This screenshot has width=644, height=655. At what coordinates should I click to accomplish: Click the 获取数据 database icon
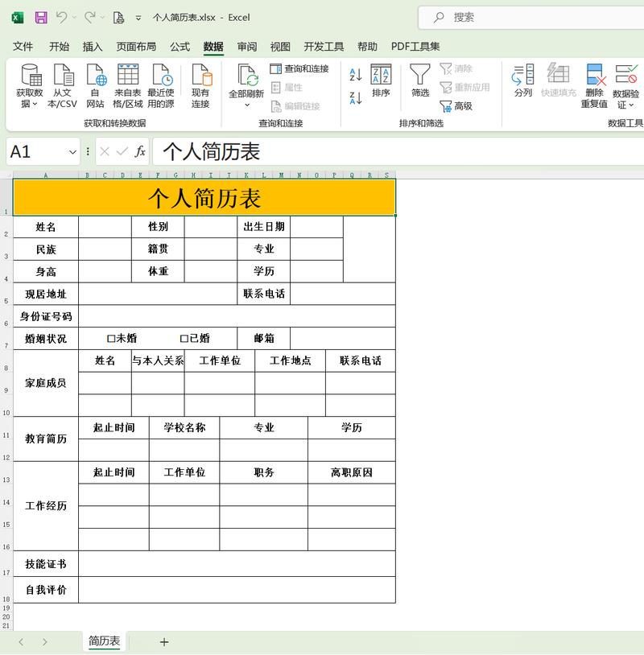pos(31,75)
